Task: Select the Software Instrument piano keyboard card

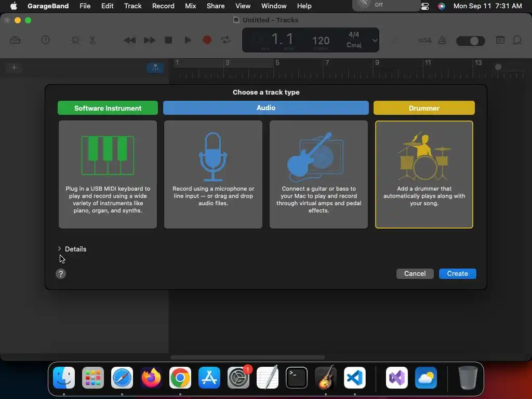Action: (108, 175)
